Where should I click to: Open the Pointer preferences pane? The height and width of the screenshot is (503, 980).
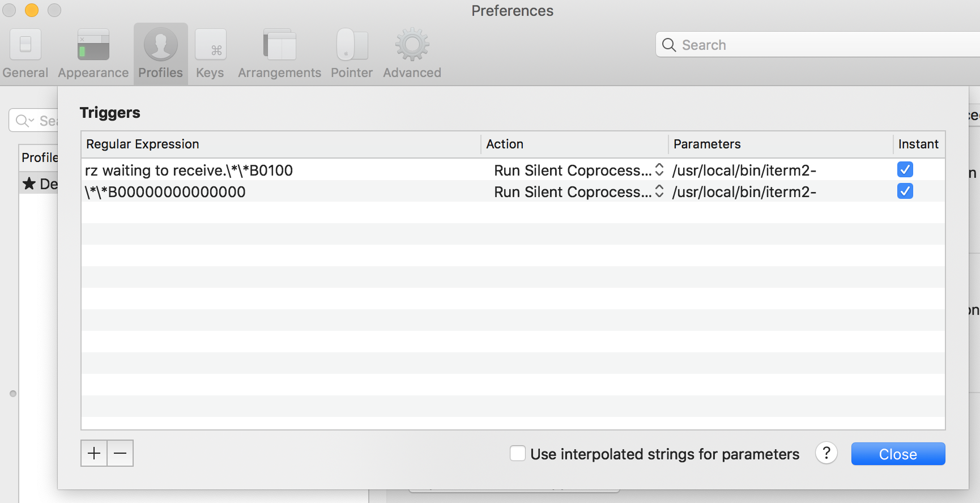tap(352, 54)
